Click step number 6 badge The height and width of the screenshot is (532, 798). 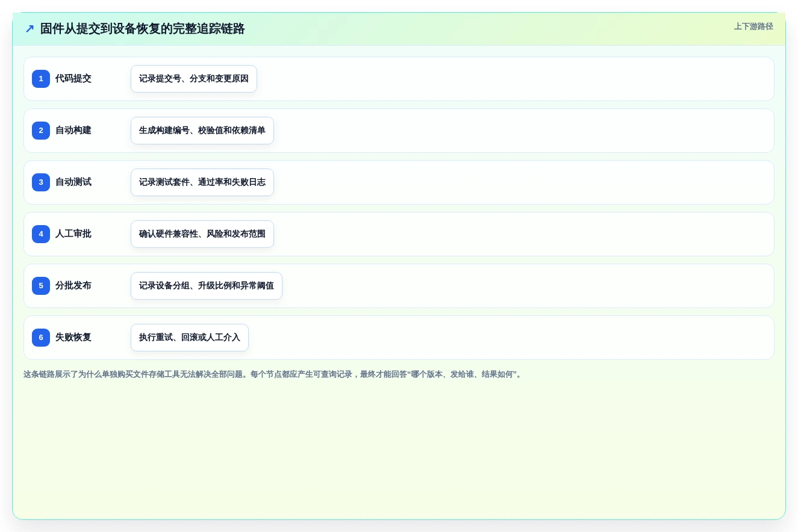pos(41,338)
